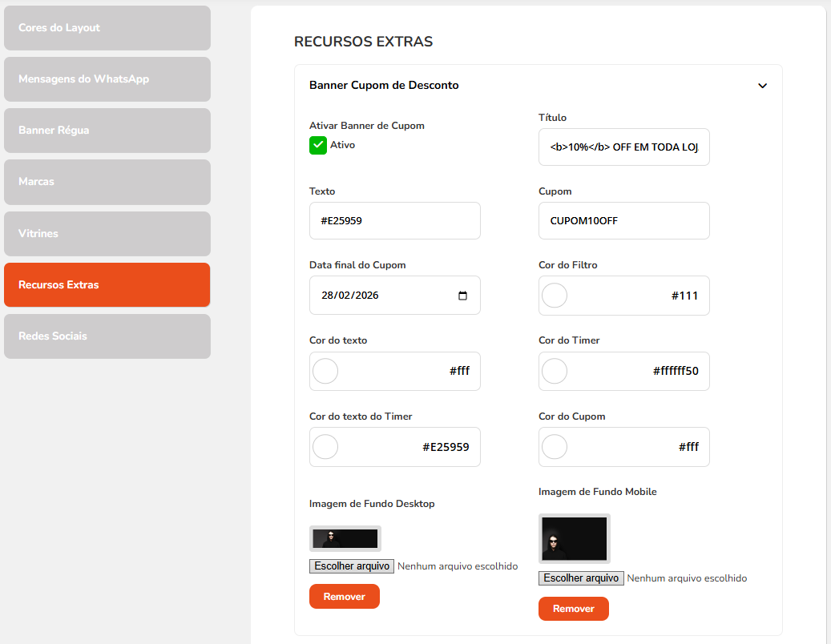Click Cor do texto do Timer swatch
The image size is (831, 644).
pos(325,447)
